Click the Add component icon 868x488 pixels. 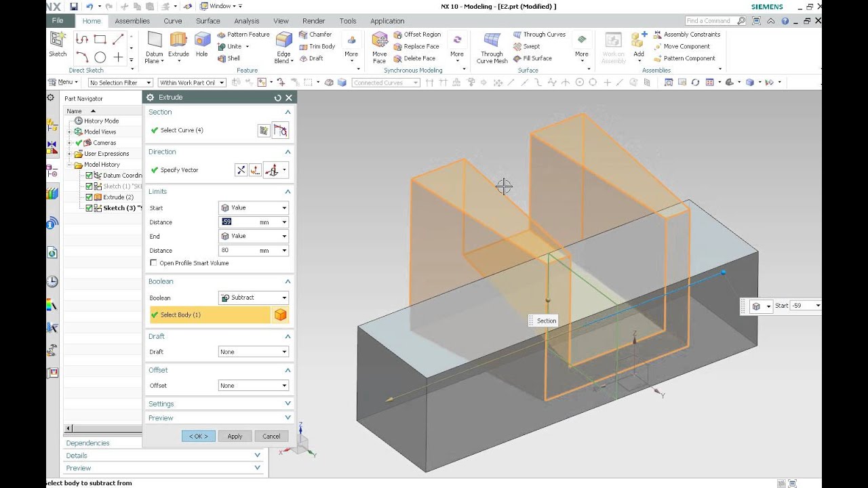(x=639, y=45)
